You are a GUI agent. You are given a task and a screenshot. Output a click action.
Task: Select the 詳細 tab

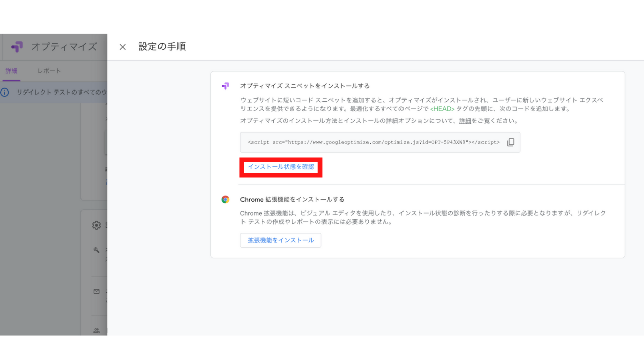11,71
